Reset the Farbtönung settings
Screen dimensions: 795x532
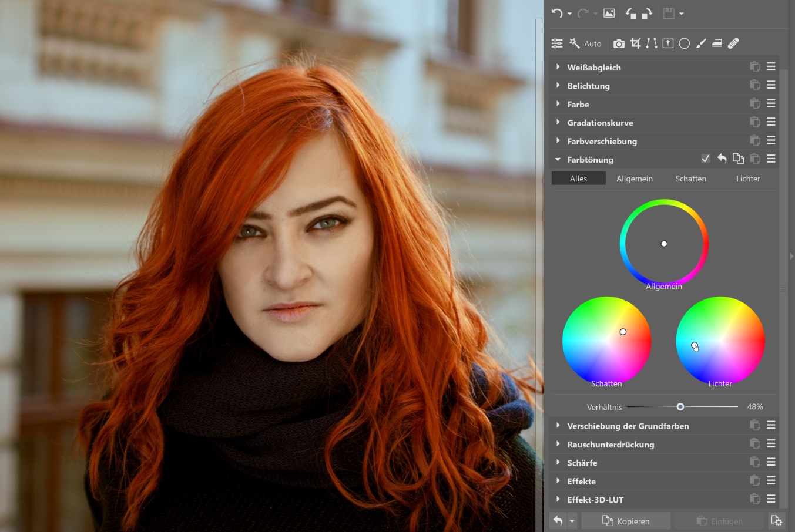point(722,159)
